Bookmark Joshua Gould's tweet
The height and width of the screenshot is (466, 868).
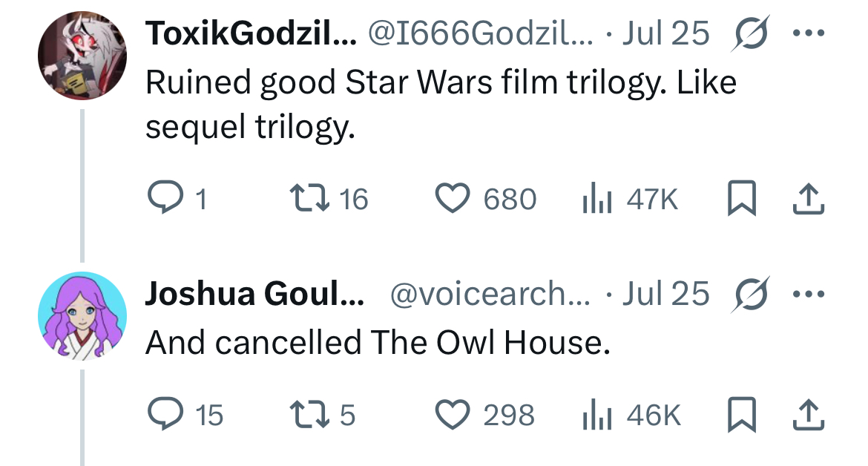coord(741,415)
